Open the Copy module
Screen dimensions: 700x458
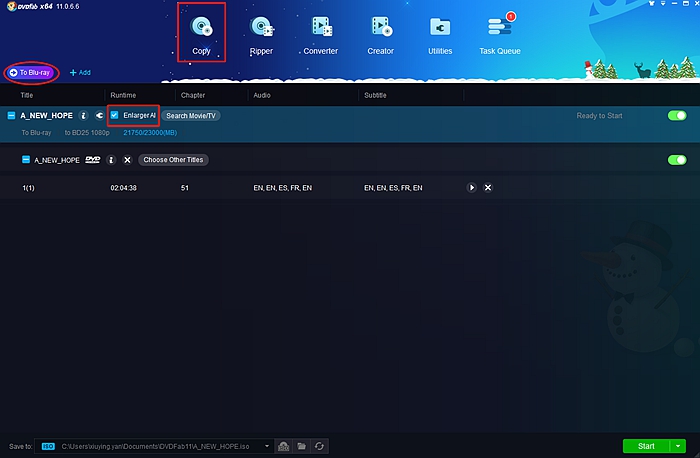pyautogui.click(x=201, y=32)
